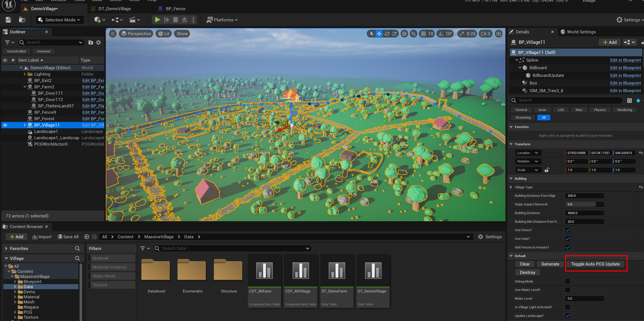Expand the Lighting folder in Outliner
The width and height of the screenshot is (644, 321).
pos(25,74)
